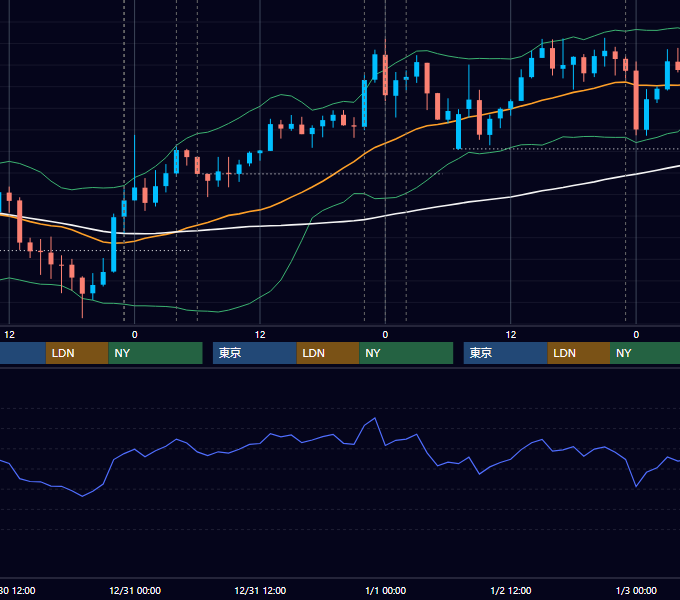The height and width of the screenshot is (600, 680).
Task: Click the 1/3 00:00 date label
Action: [x=636, y=590]
